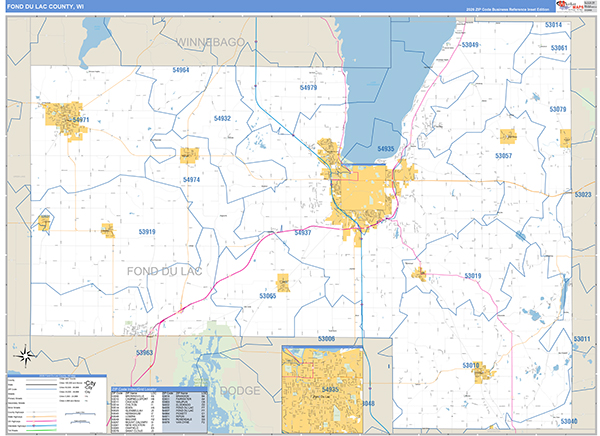Screen dimensions: 600x436
Task: Click ZIP code label 54964
Action: (x=181, y=70)
